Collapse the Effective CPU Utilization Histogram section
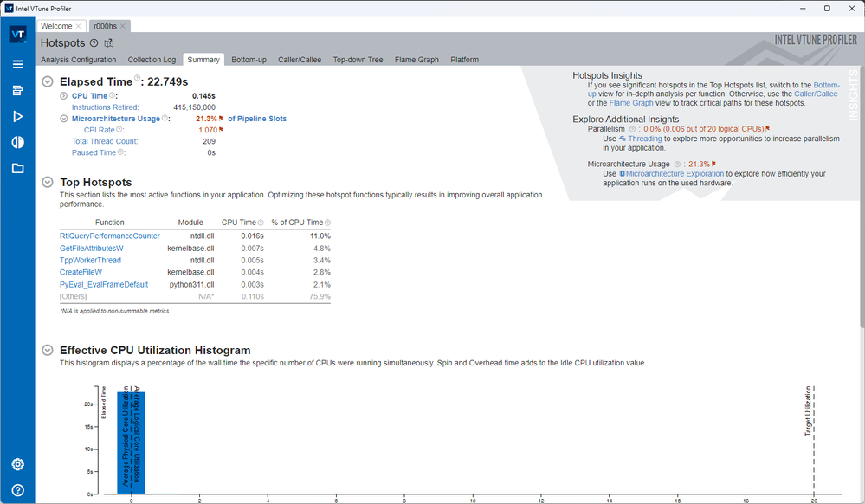This screenshot has width=865, height=504. (48, 350)
